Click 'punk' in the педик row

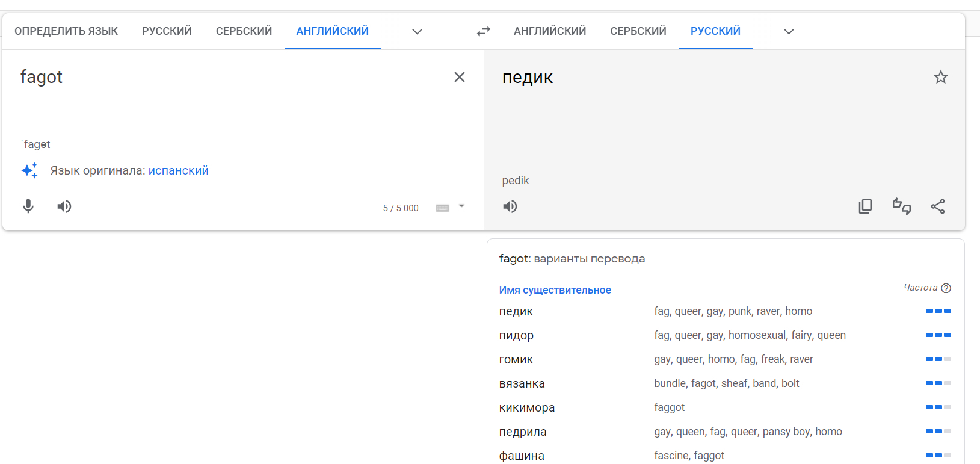coord(740,311)
